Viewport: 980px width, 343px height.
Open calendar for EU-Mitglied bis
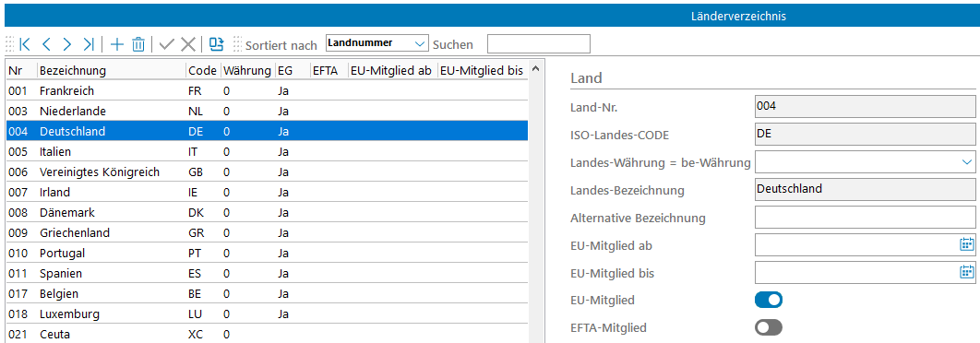click(x=967, y=271)
